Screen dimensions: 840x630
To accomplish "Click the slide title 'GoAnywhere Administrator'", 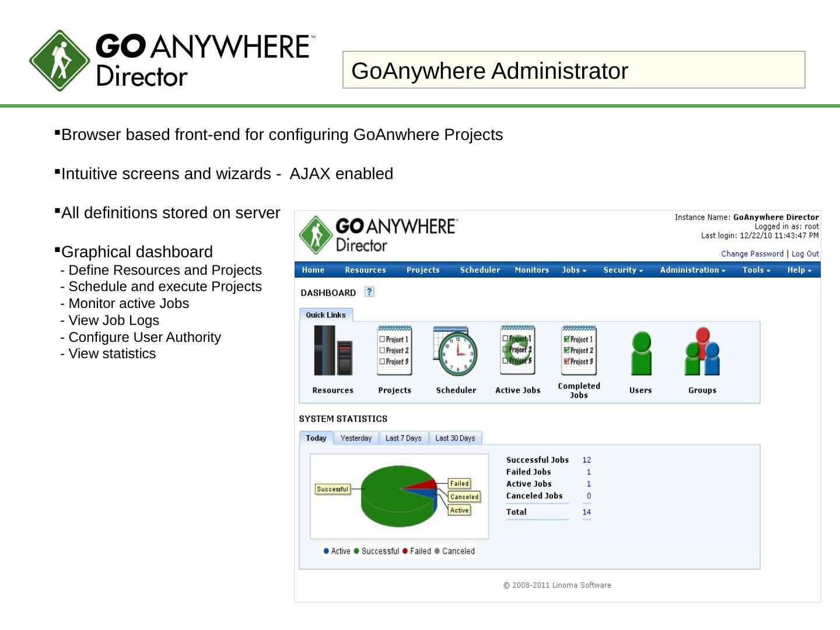I will tap(490, 71).
